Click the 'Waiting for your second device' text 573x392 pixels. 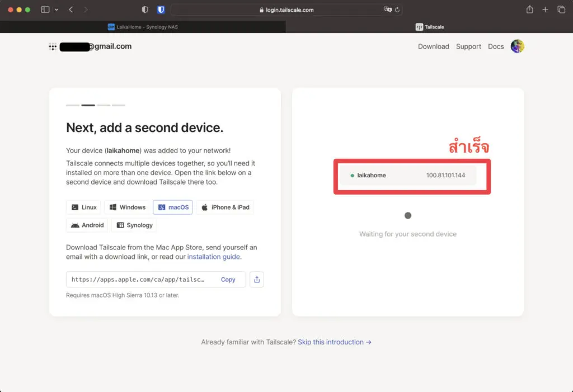(408, 234)
